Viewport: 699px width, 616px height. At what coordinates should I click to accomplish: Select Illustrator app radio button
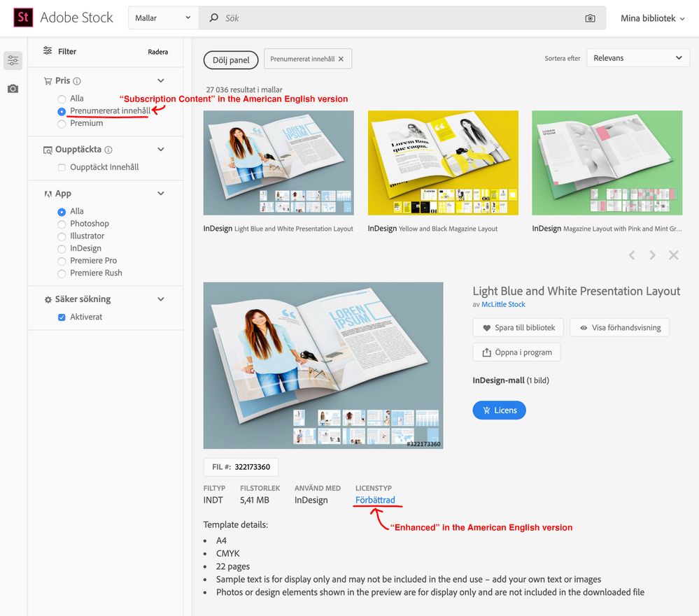[x=62, y=236]
